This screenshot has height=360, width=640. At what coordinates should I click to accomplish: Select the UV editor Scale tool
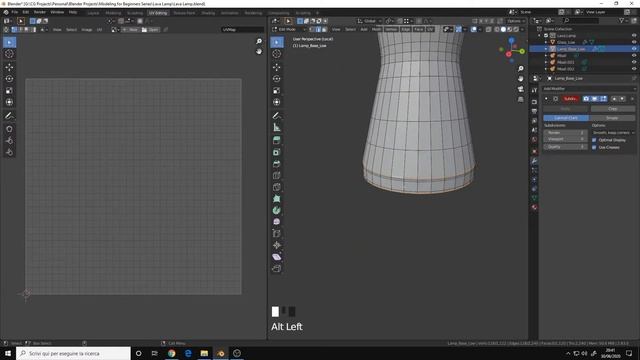[x=9, y=91]
